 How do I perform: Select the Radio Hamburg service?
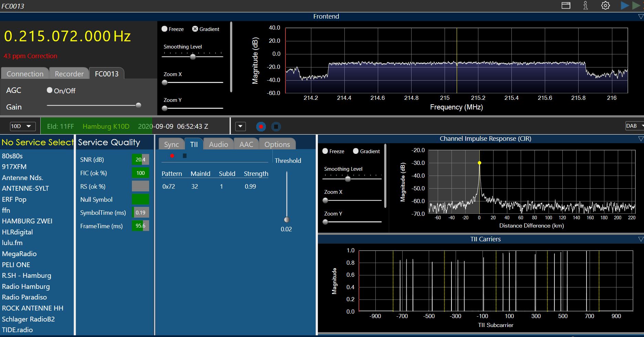tap(26, 286)
